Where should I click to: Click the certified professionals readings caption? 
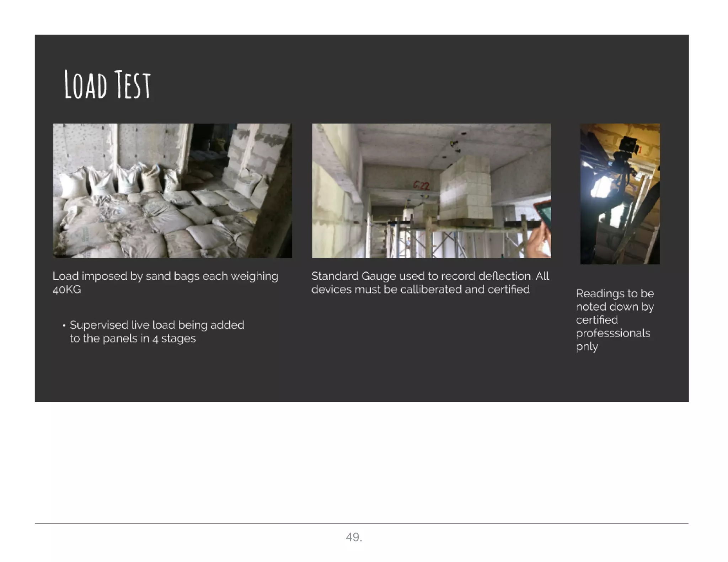[615, 319]
